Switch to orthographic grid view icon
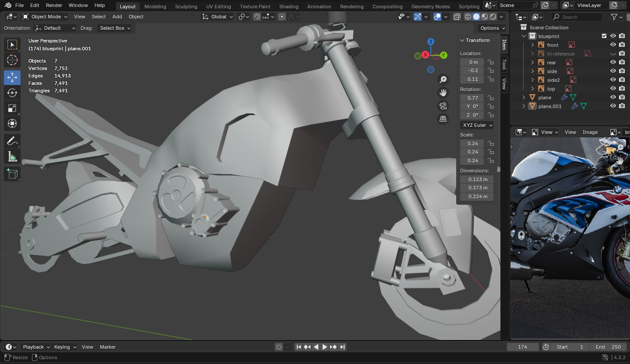The width and height of the screenshot is (630, 364). point(443,119)
